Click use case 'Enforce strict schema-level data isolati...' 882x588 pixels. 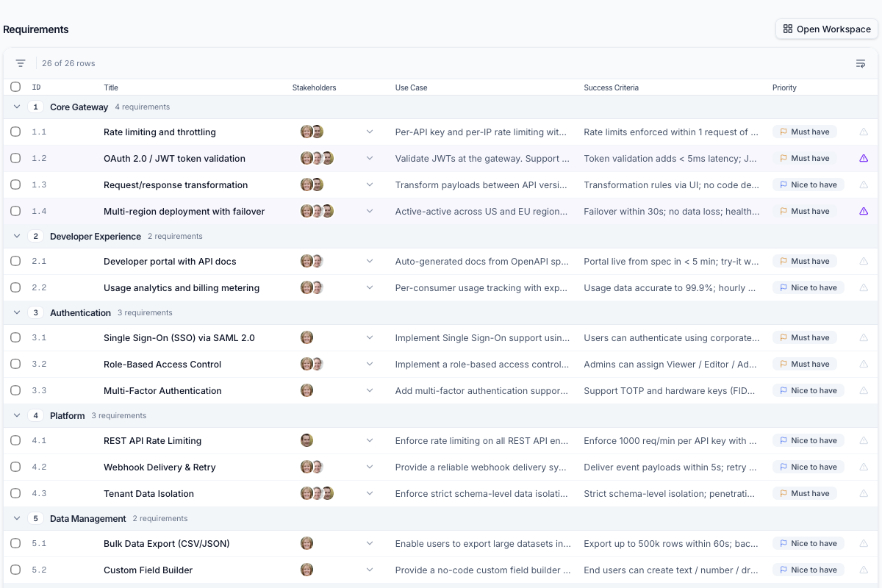coord(482,494)
